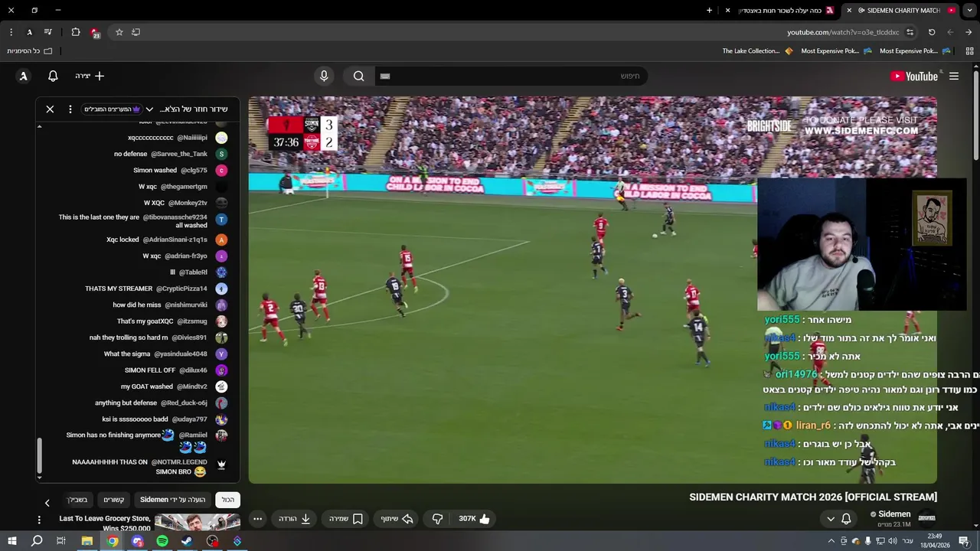Open subscription notification bell dropdown for Sidemen
Image resolution: width=980 pixels, height=551 pixels.
(838, 519)
